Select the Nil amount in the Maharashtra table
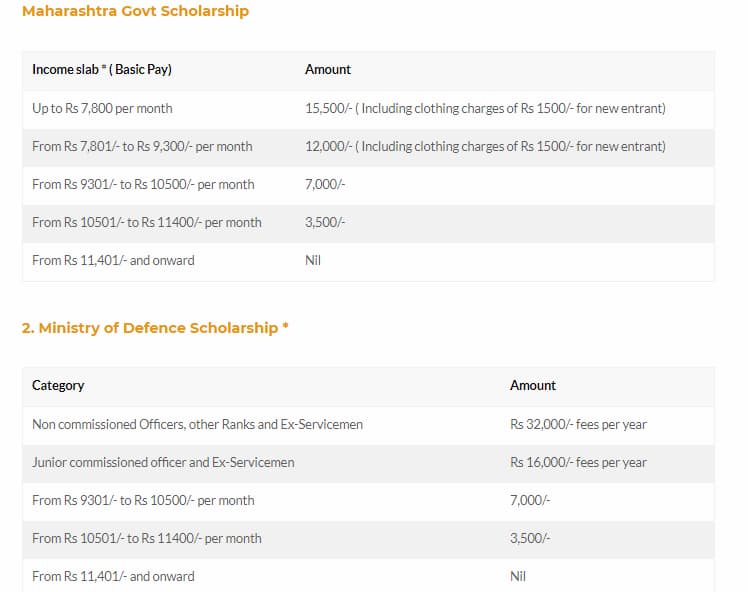This screenshot has width=748, height=592. pos(313,260)
